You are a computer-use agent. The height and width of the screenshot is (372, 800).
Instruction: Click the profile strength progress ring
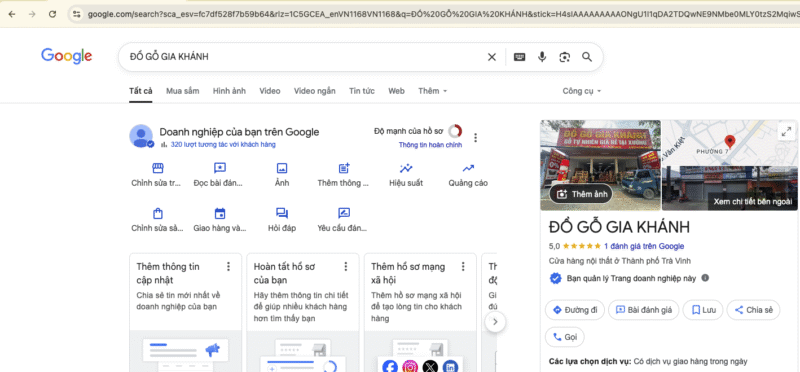[455, 131]
